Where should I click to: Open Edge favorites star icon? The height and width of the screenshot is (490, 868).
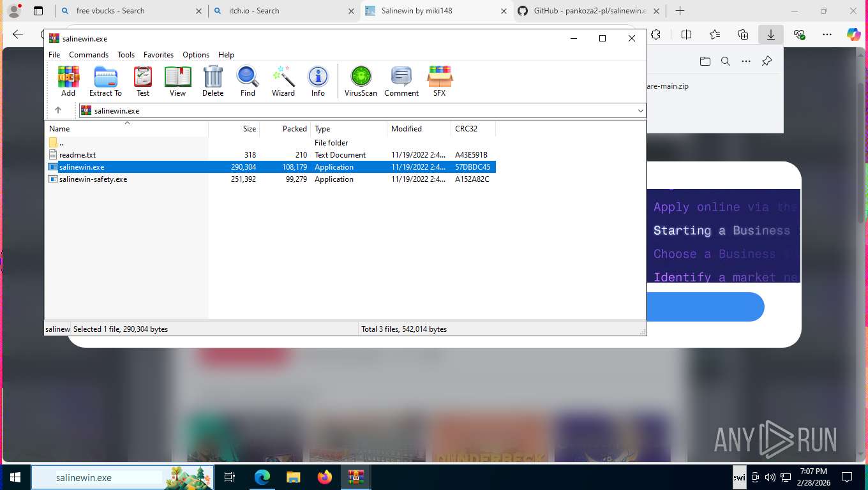(714, 34)
